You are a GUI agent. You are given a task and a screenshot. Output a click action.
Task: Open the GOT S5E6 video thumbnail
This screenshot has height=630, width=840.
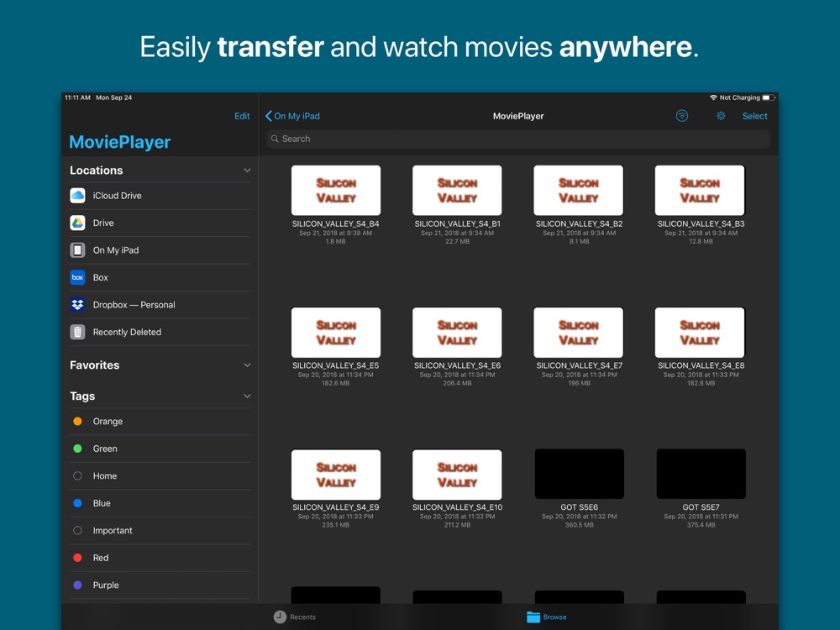coord(579,474)
